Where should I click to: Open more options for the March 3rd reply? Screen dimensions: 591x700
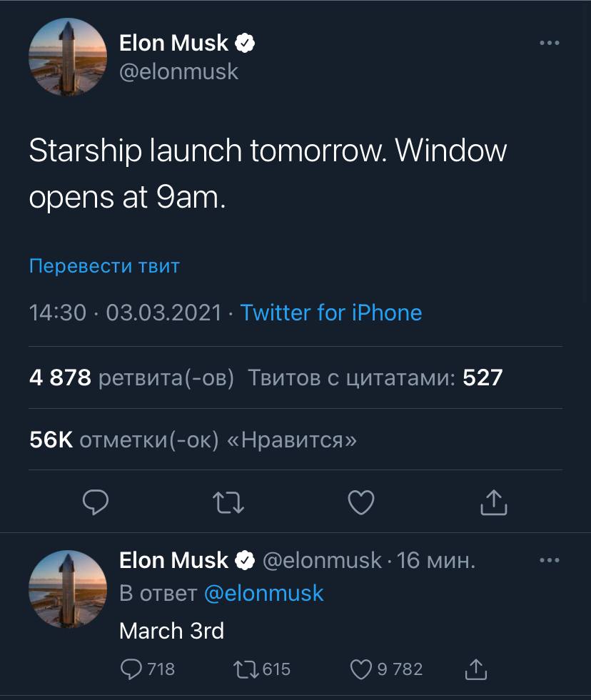[x=549, y=561]
